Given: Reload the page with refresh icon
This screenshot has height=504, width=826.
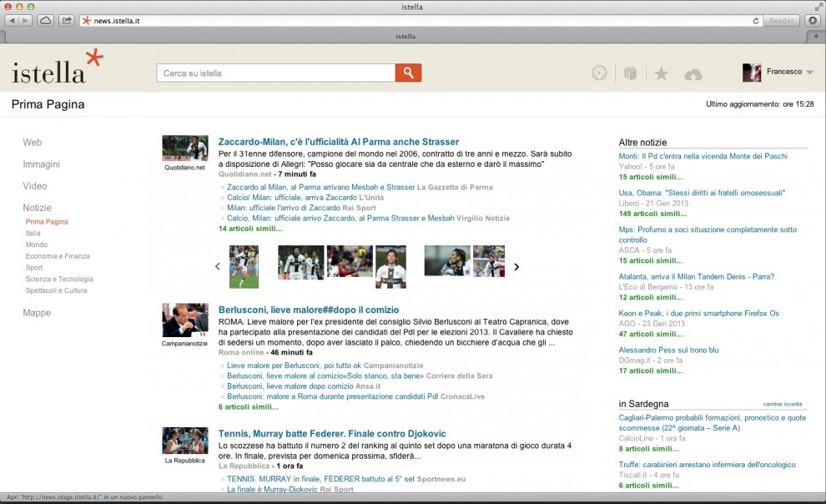Looking at the screenshot, I should click(x=756, y=21).
